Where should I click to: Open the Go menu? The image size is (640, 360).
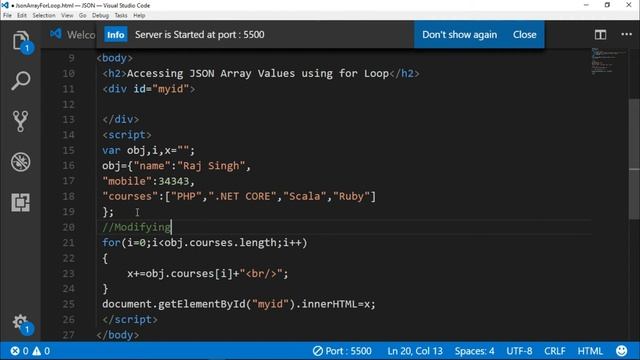82,16
